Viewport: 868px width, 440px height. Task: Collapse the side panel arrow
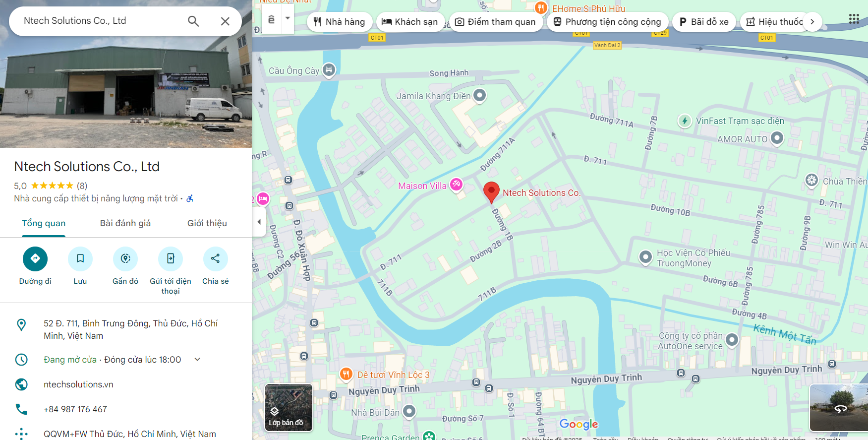coord(259,222)
